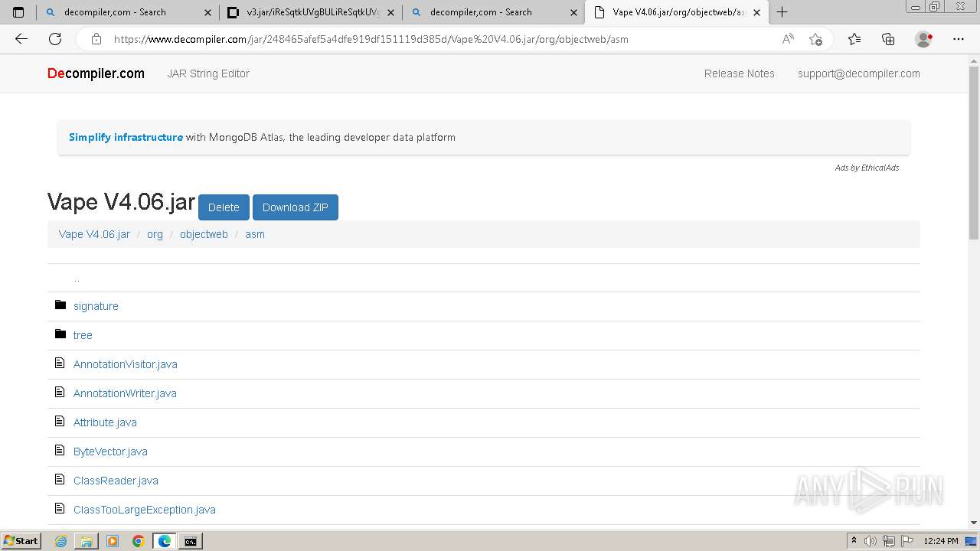This screenshot has width=980, height=551.
Task: Click support@decompiler.com link
Action: click(859, 73)
